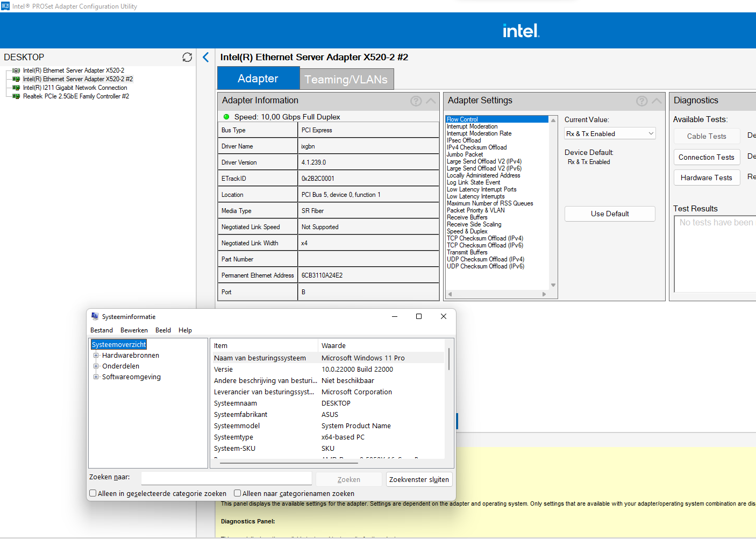756x539 pixels.
Task: Click settings list scroll left arrow
Action: [x=450, y=294]
